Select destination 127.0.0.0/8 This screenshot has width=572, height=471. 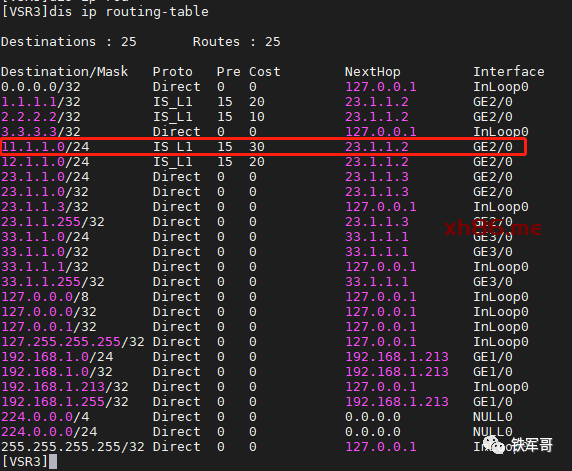[x=45, y=297]
